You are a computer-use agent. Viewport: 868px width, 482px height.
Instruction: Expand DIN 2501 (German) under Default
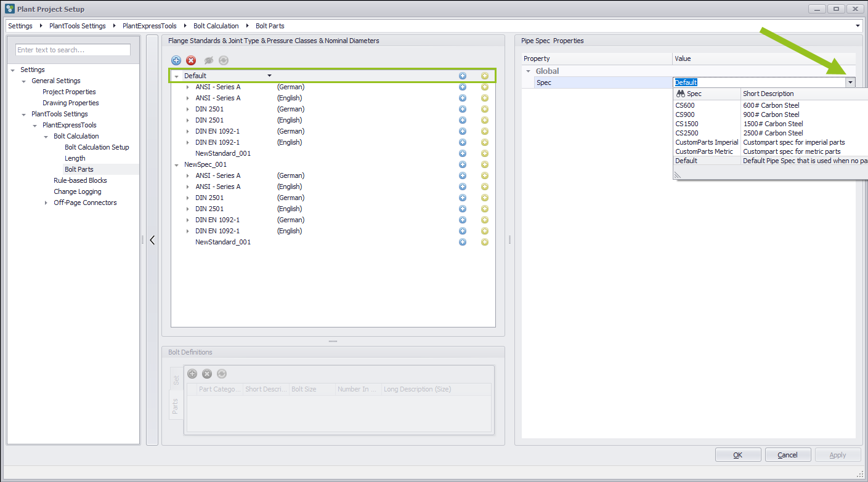coord(188,109)
